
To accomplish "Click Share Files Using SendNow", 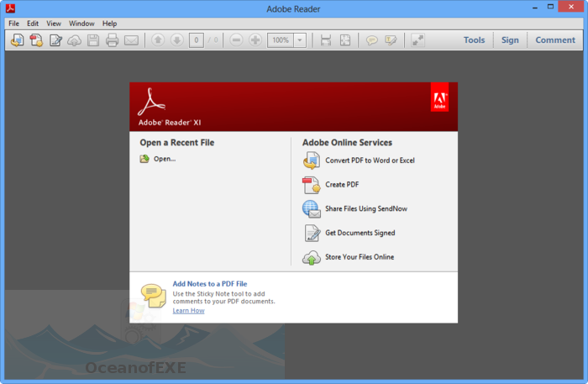I will coord(366,208).
